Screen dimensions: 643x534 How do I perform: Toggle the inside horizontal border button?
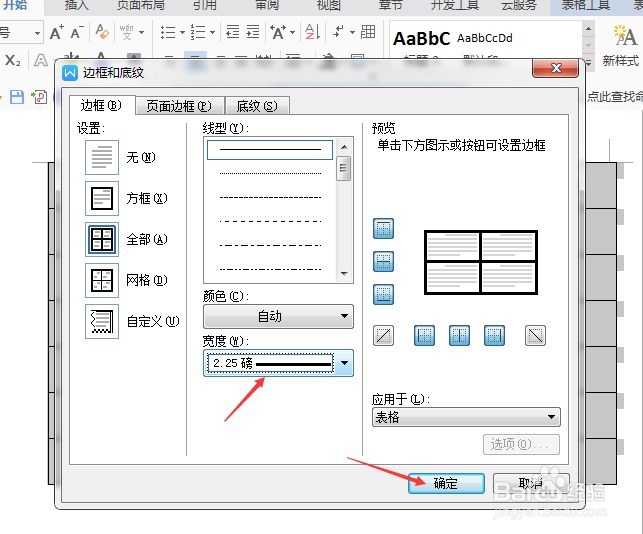click(383, 262)
